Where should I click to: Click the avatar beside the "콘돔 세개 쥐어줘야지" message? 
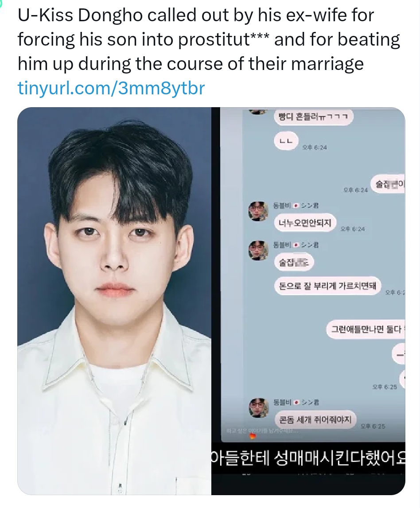pyautogui.click(x=258, y=408)
